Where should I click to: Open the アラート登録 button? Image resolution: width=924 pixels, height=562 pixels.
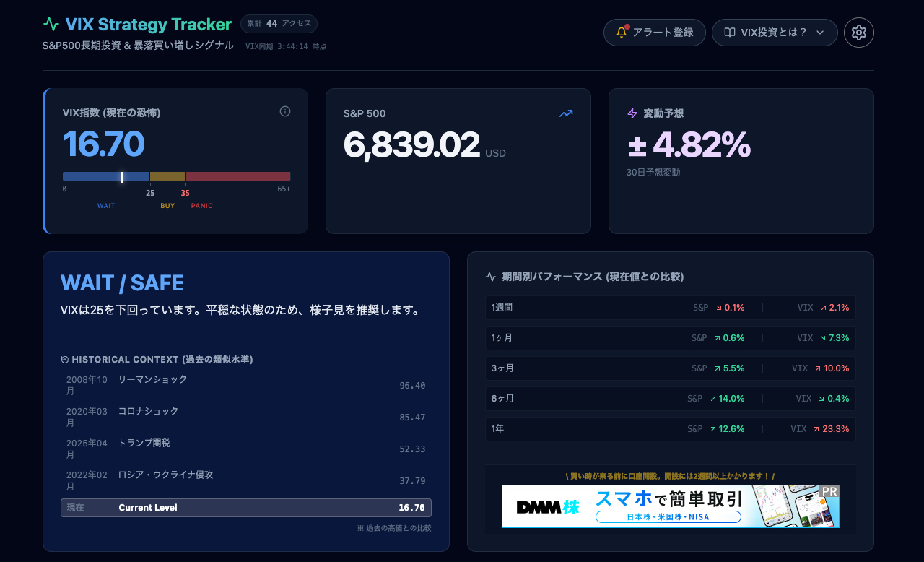[x=654, y=32]
